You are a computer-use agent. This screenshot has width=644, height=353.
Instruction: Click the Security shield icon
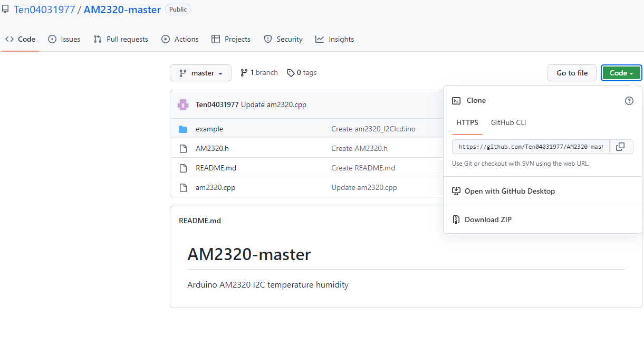pos(268,39)
